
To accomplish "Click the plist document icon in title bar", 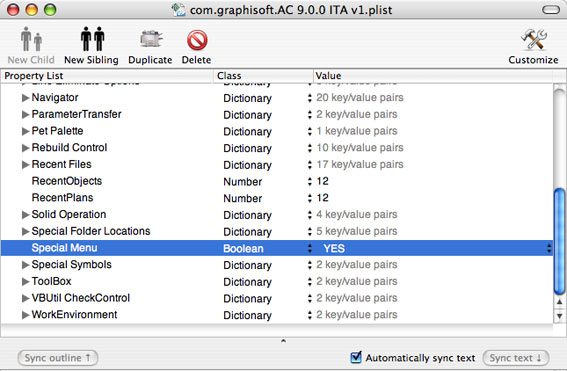I will coord(179,10).
